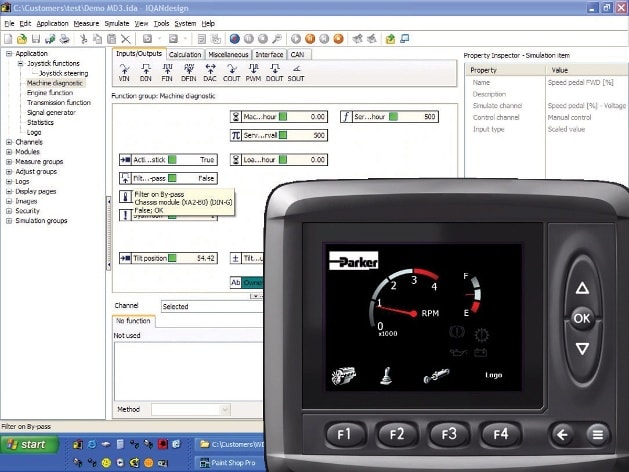Click the Delete X toolbar icon
The image size is (629, 472).
tap(126, 39)
